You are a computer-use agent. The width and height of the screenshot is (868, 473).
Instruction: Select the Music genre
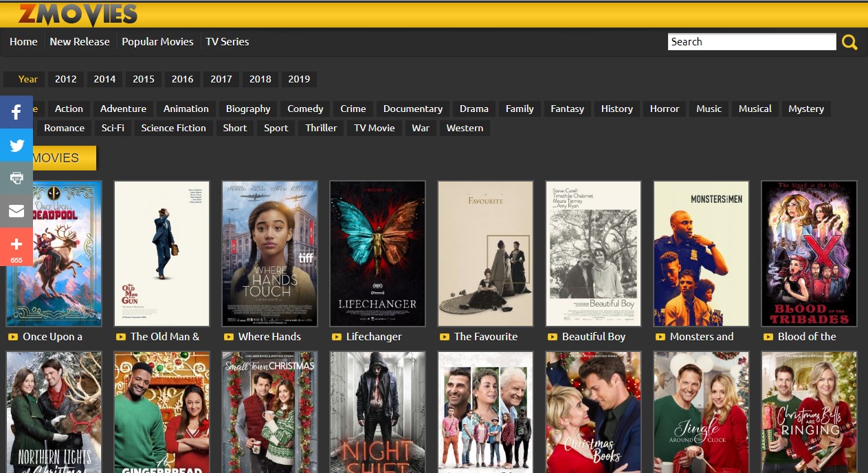pyautogui.click(x=709, y=109)
